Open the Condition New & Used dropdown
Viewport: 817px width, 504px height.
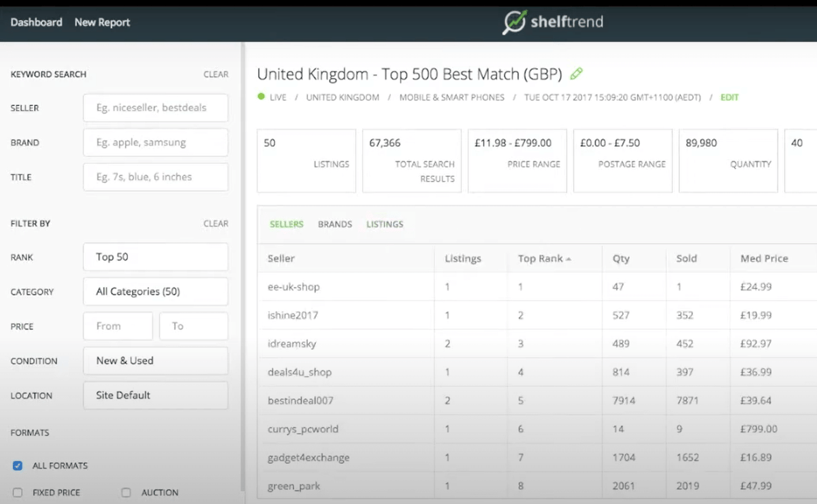pyautogui.click(x=155, y=360)
